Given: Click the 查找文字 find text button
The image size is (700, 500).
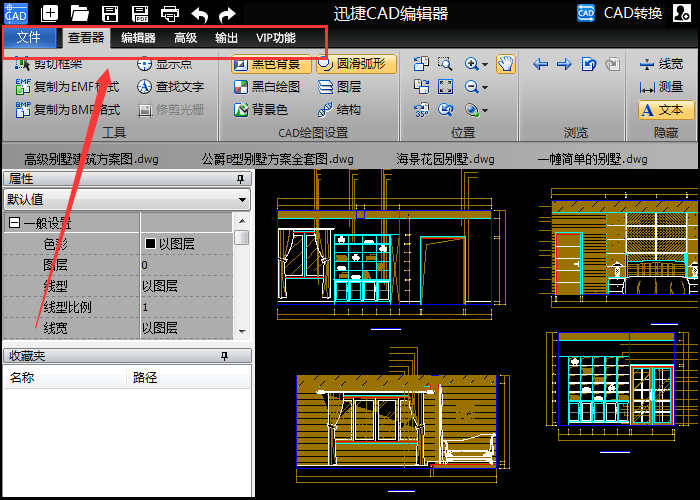Looking at the screenshot, I should click(x=170, y=87).
